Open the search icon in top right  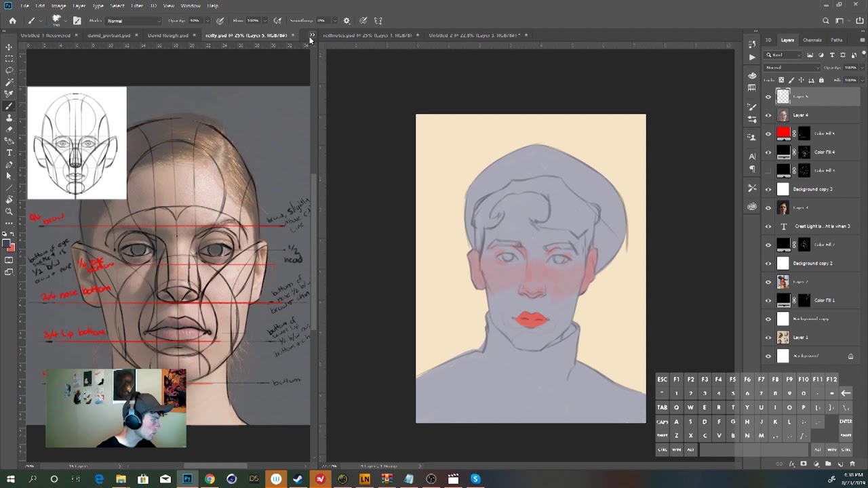tap(825, 21)
